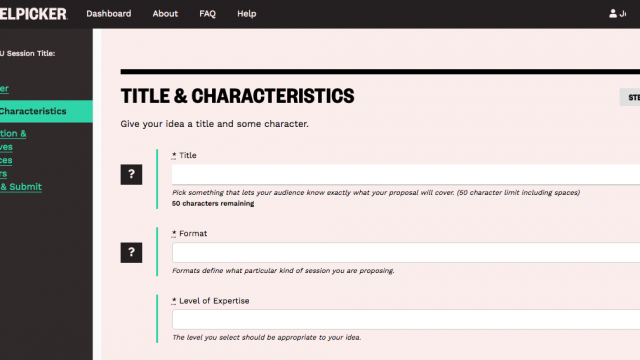Click the sidebar link ending in 'ces'
This screenshot has width=640, height=360.
(x=6, y=160)
